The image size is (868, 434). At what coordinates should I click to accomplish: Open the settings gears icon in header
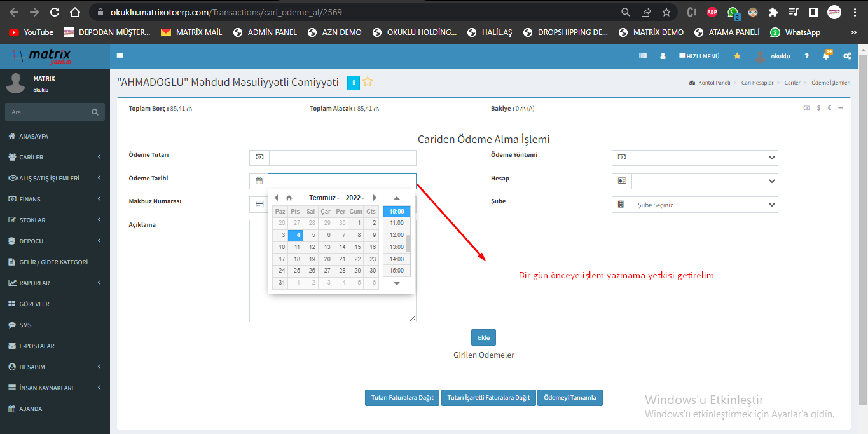pyautogui.click(x=847, y=56)
